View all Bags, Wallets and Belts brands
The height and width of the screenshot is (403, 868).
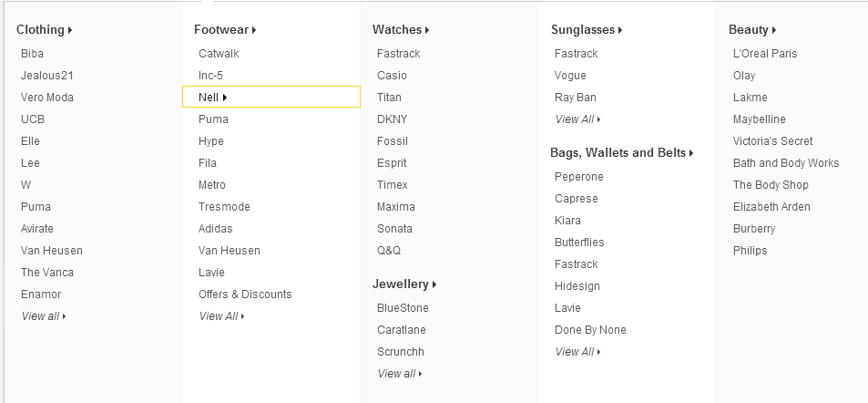coord(577,352)
